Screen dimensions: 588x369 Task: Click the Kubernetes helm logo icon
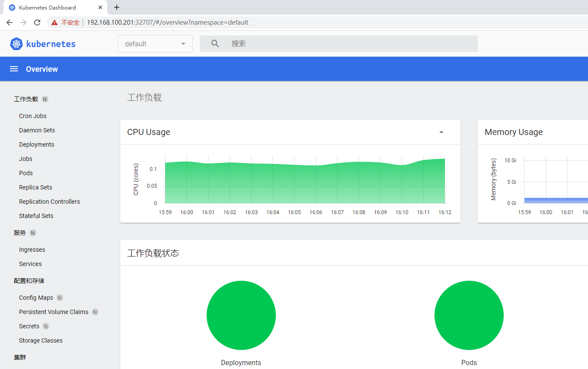[x=16, y=44]
